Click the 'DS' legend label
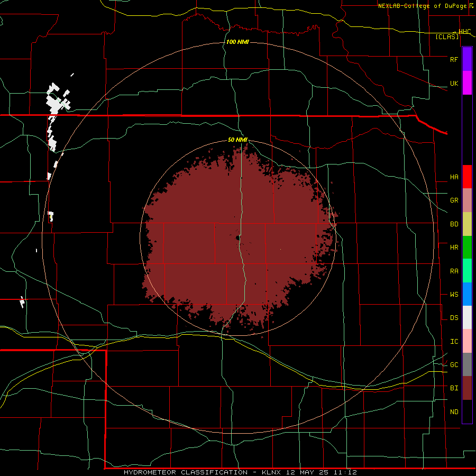 coord(454,318)
